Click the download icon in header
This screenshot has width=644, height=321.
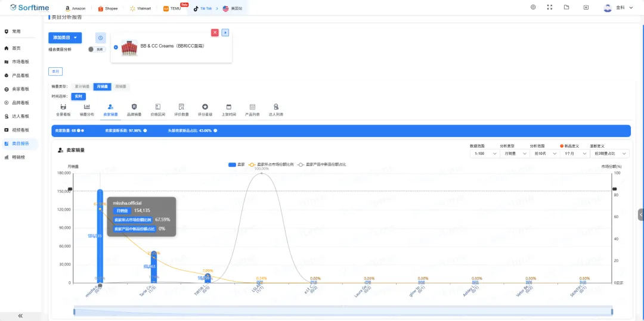[586, 7]
